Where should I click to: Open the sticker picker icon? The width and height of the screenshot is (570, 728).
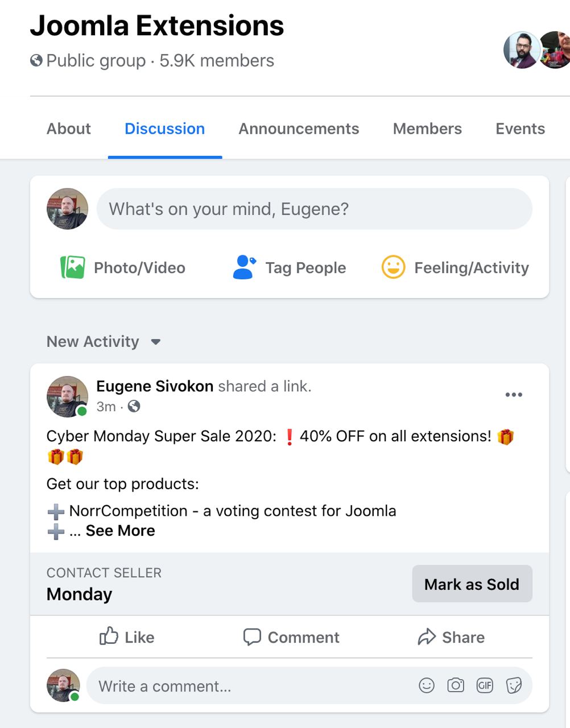click(x=514, y=685)
